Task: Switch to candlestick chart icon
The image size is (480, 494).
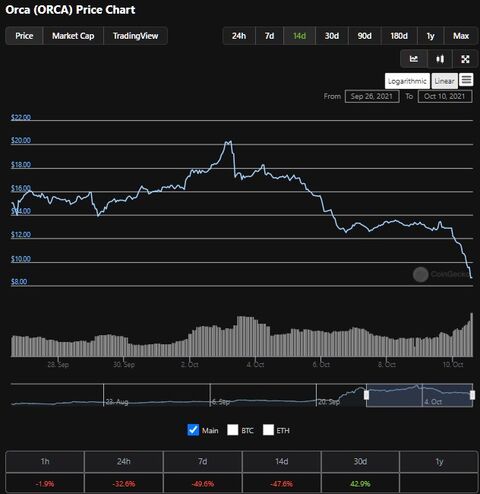Action: pyautogui.click(x=440, y=59)
